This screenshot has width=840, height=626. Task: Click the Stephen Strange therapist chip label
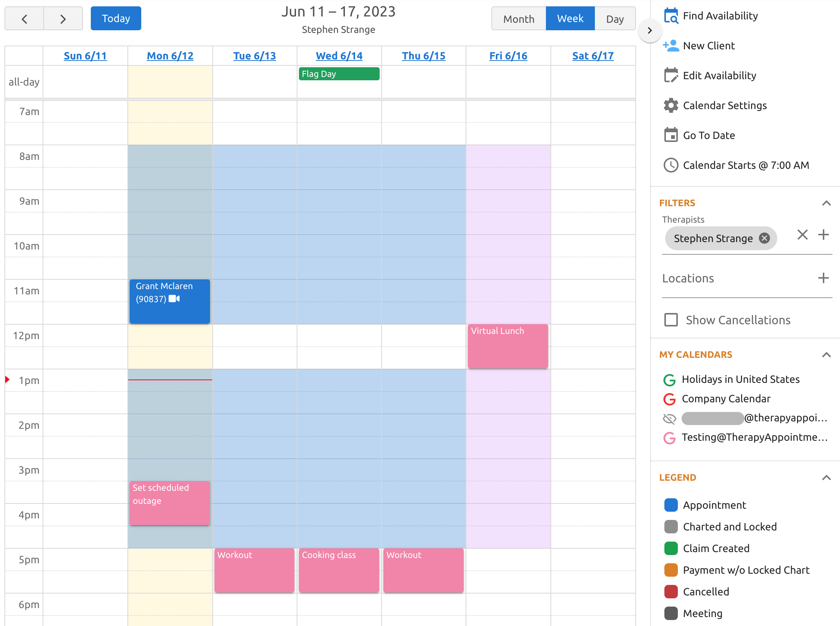tap(713, 238)
